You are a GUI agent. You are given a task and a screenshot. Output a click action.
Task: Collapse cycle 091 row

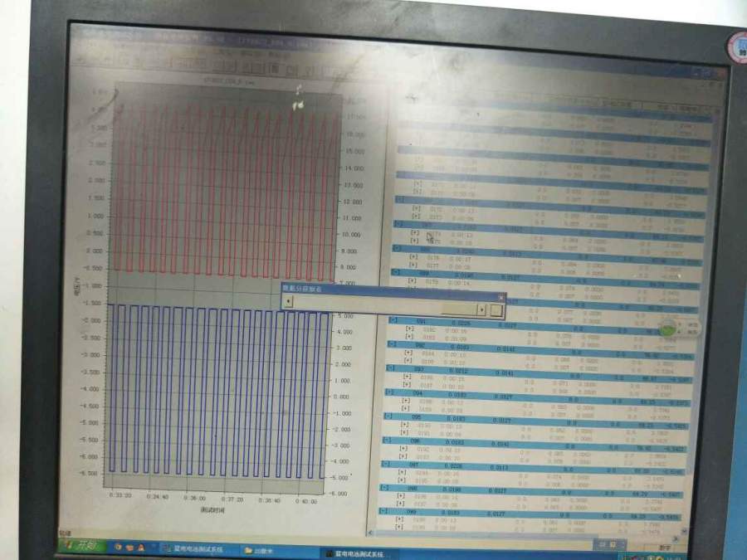point(393,320)
